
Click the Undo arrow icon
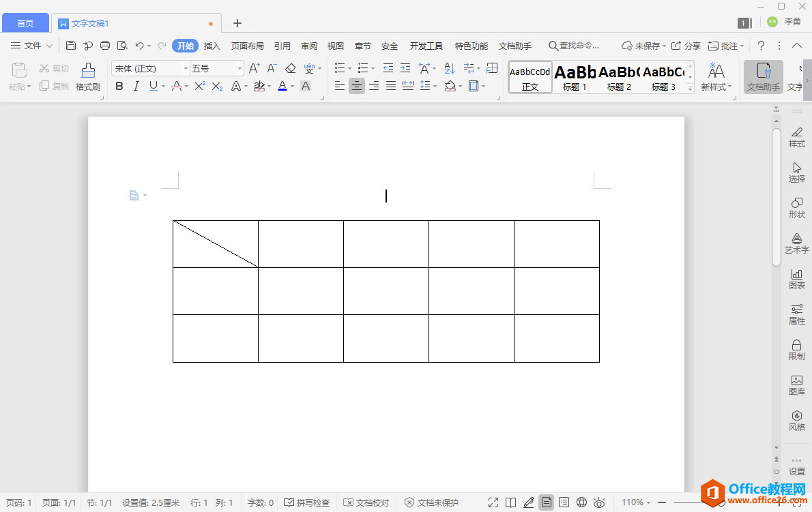pos(139,46)
